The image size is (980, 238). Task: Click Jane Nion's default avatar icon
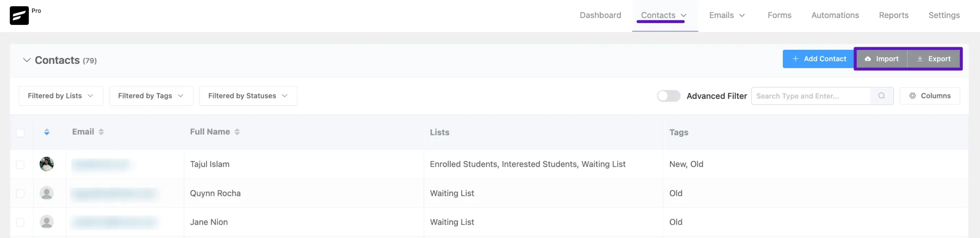47,222
